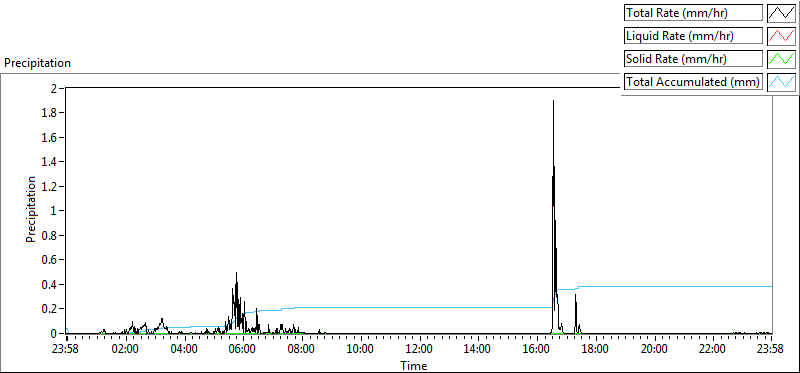Select the Total Accumulated (mm) legend label
Image resolution: width=800 pixels, height=373 pixels.
pyautogui.click(x=693, y=82)
